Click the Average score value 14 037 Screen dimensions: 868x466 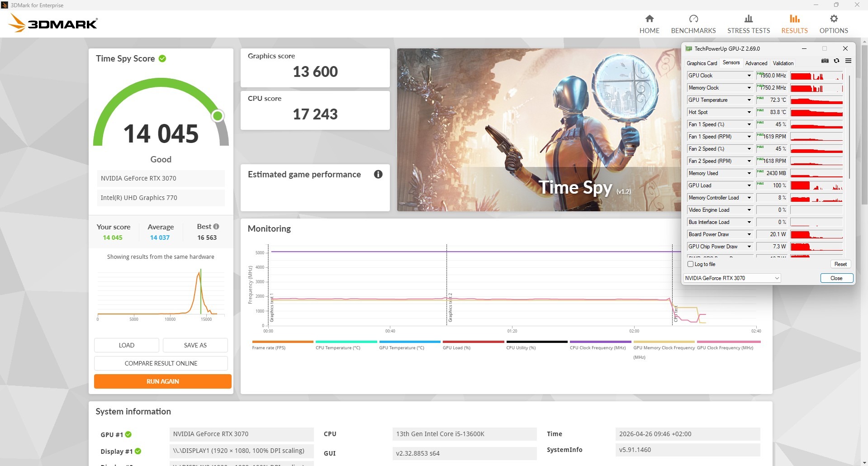coord(160,238)
